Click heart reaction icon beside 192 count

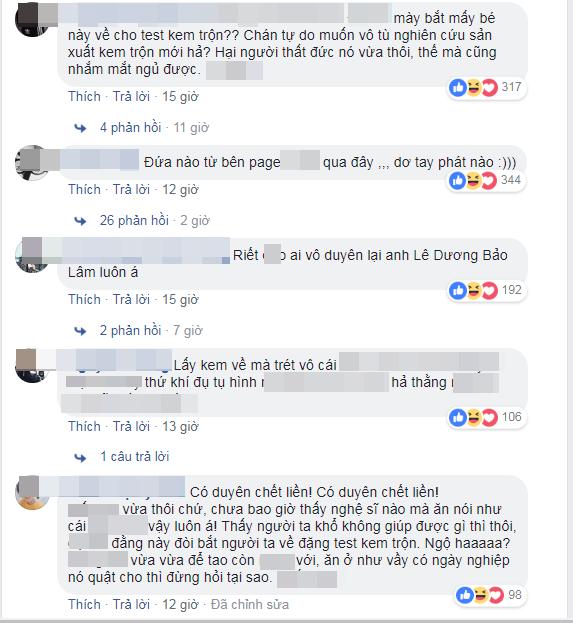[489, 290]
